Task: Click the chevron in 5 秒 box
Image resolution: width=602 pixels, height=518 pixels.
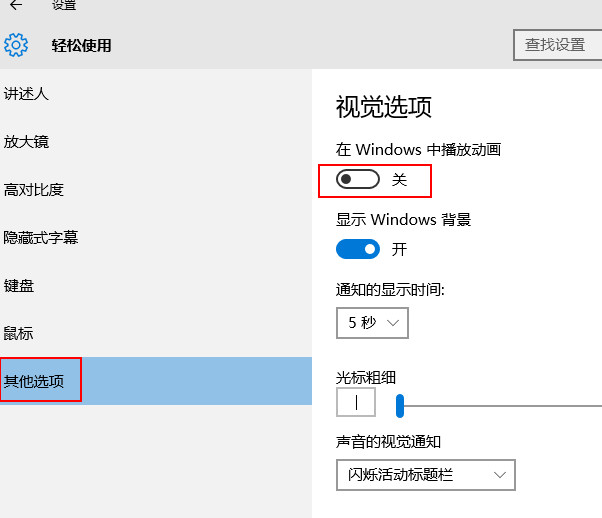Action: (393, 323)
